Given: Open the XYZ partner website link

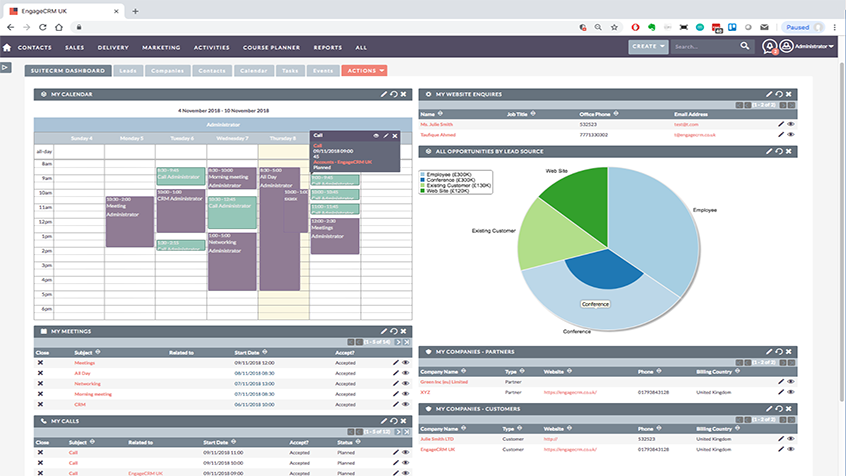Looking at the screenshot, I should 570,392.
